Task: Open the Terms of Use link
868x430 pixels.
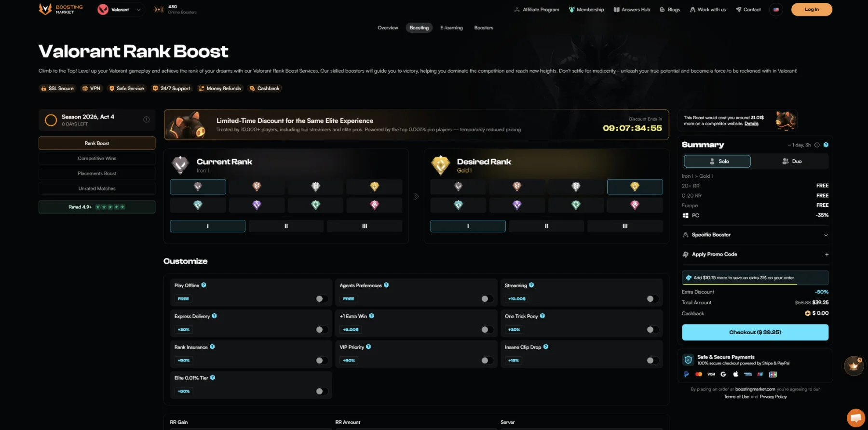Action: click(736, 397)
